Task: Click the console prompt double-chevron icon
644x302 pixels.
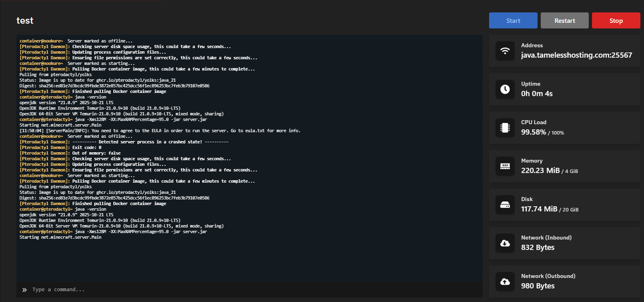Action: [x=24, y=290]
